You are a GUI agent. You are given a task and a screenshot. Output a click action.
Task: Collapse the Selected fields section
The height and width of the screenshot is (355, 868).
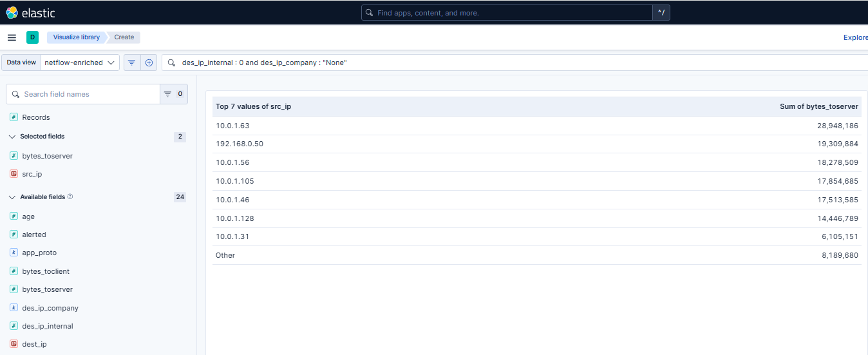(12, 137)
